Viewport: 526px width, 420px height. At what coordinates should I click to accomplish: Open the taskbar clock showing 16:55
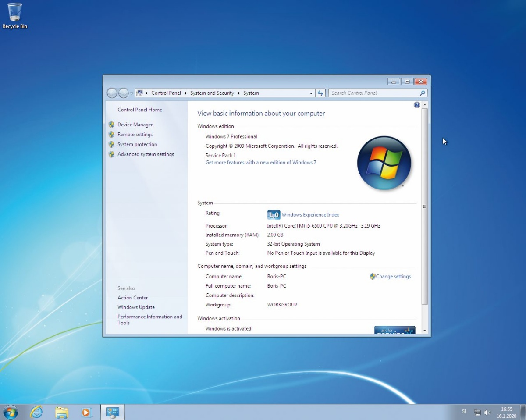tap(506, 413)
